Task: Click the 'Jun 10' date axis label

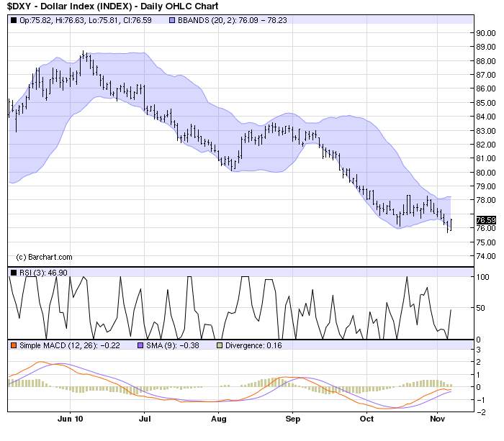Action: [70, 419]
